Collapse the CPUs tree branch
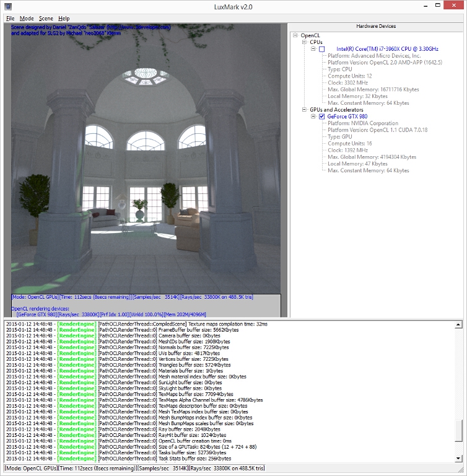 (x=305, y=42)
